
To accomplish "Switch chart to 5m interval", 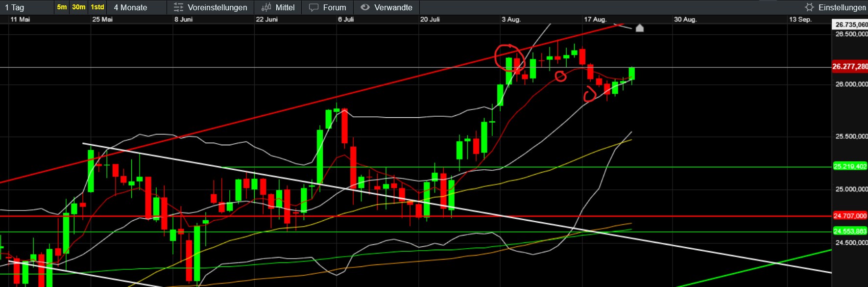I will pos(62,7).
